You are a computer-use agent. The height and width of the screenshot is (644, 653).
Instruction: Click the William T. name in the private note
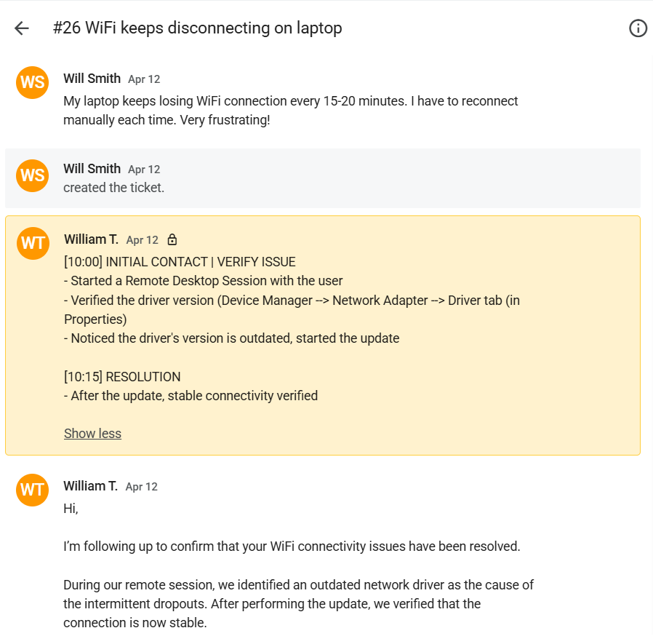coord(91,239)
